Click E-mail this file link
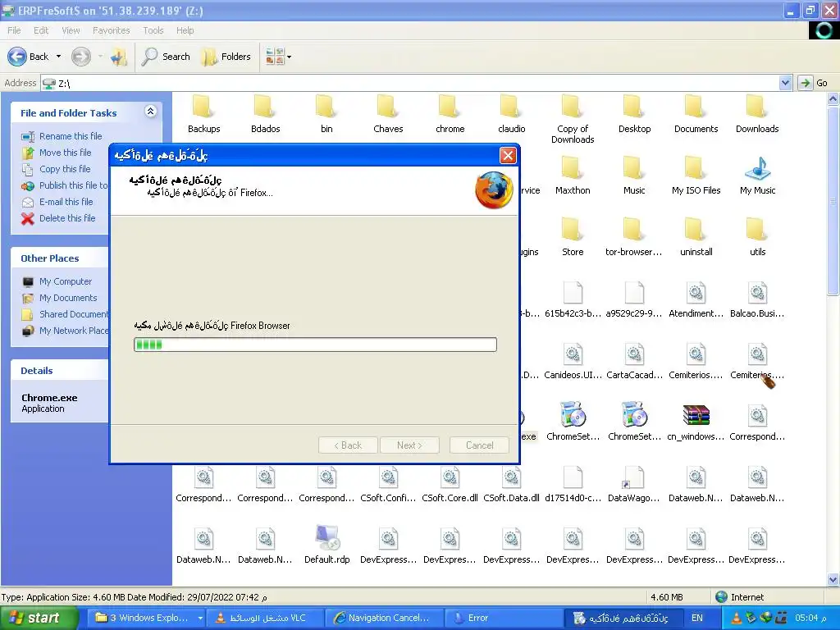Viewport: 840px width, 630px height. pyautogui.click(x=66, y=202)
